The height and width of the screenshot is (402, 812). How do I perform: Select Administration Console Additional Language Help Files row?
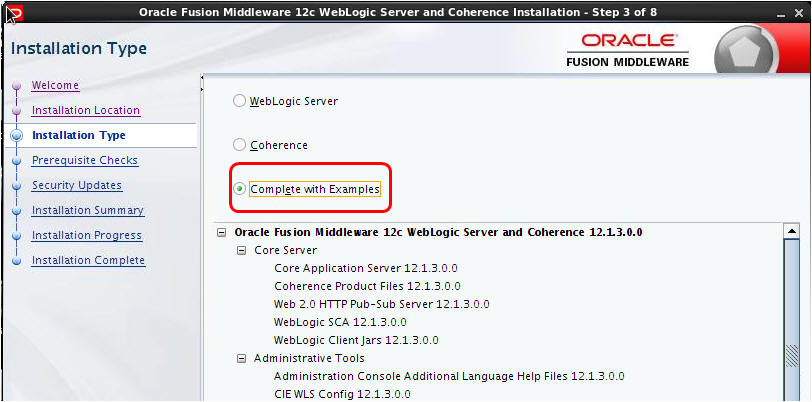(449, 376)
